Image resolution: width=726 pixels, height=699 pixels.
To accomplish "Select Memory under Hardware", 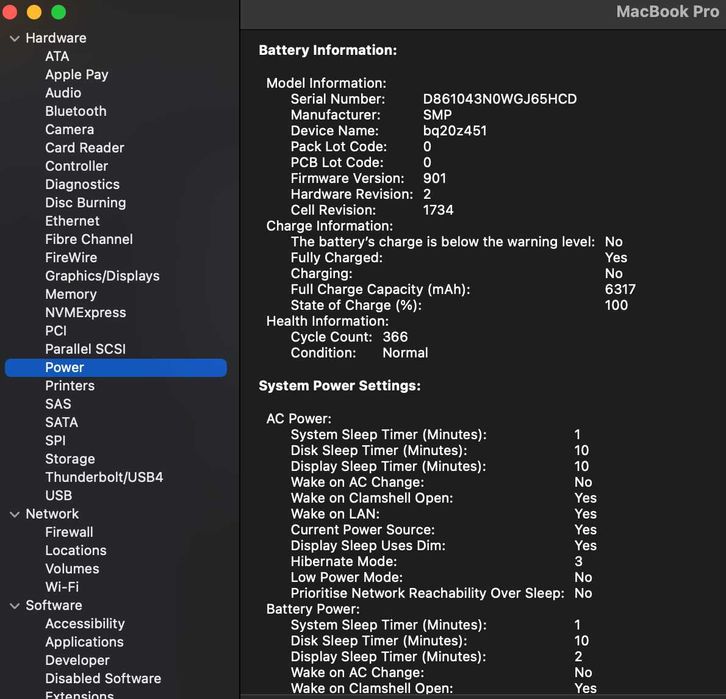I will [71, 294].
